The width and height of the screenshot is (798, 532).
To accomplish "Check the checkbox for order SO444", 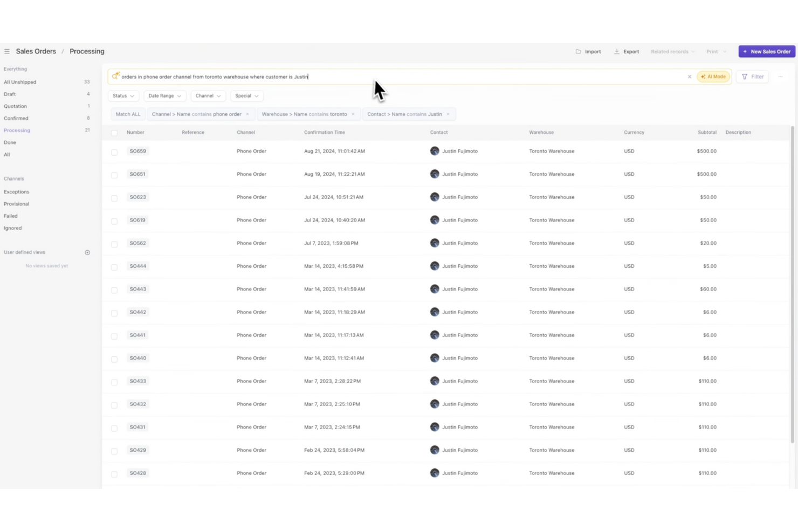I will tap(114, 267).
